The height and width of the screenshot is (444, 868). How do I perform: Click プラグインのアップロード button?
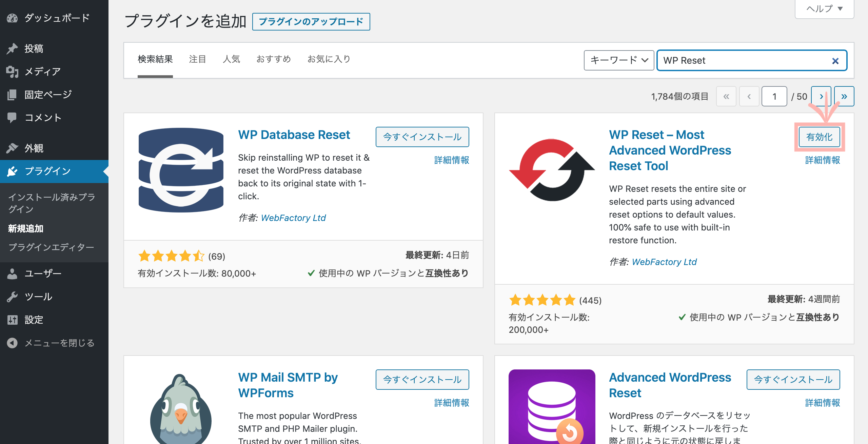pyautogui.click(x=311, y=22)
